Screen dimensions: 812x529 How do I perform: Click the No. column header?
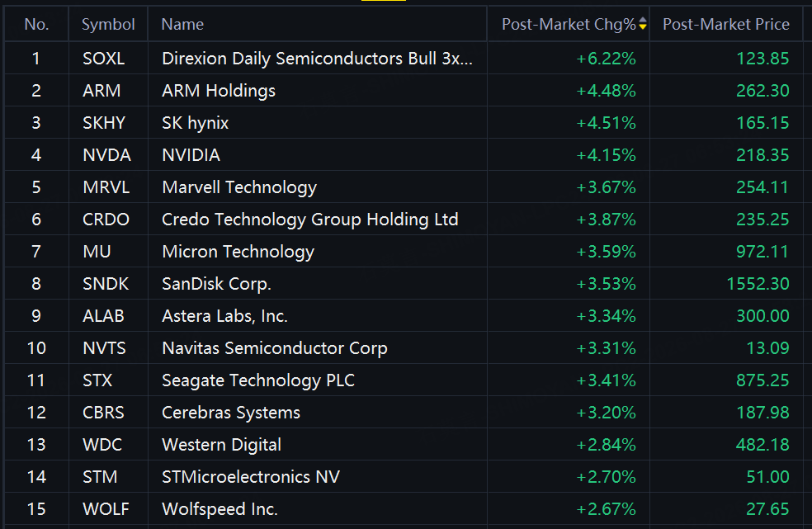click(37, 25)
